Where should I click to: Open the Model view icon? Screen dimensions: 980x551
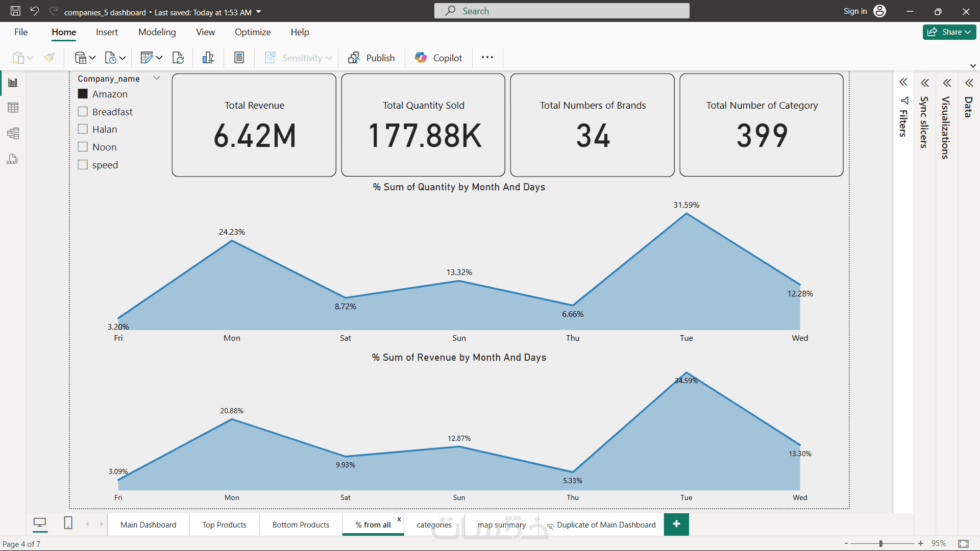click(x=13, y=134)
